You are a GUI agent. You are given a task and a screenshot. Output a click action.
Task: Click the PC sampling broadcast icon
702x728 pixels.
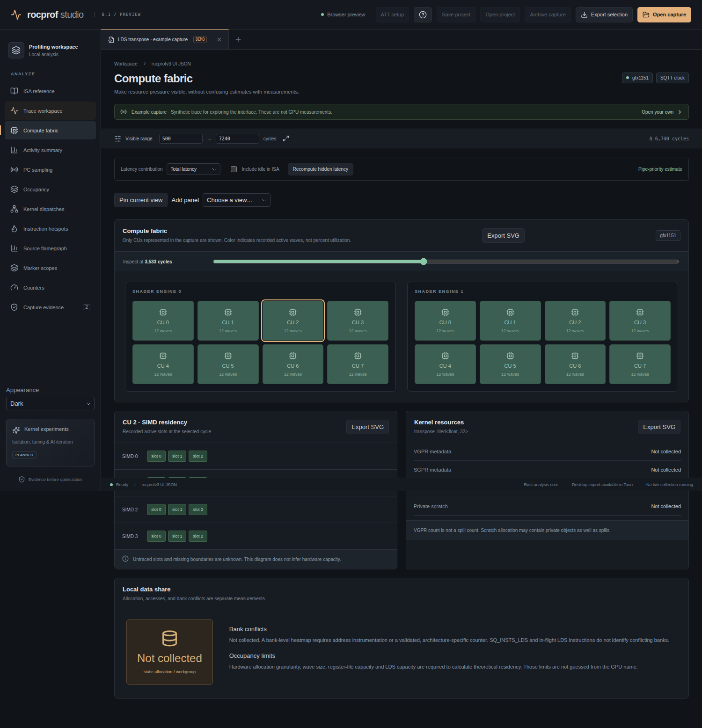pos(15,170)
